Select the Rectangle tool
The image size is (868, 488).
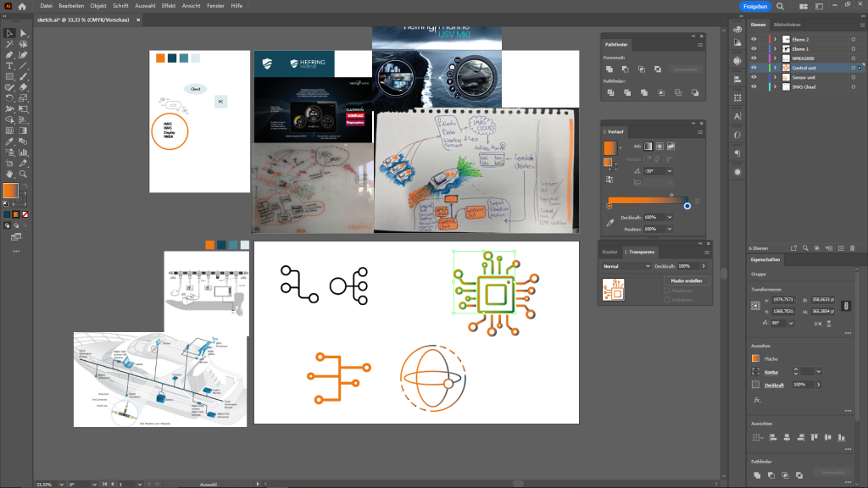coord(9,76)
